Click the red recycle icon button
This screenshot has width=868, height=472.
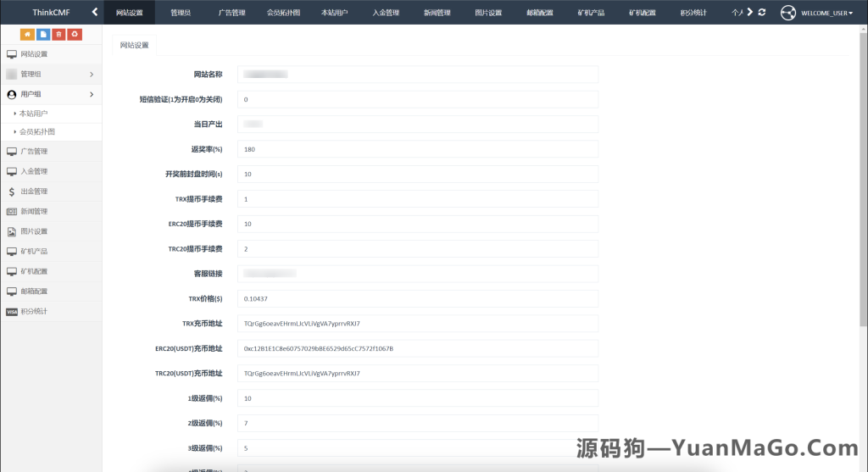[x=75, y=34]
